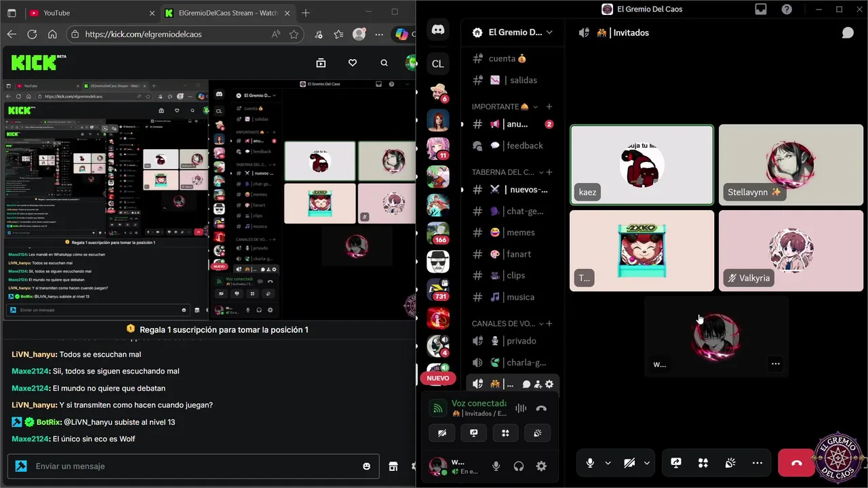Open the fanart channel
This screenshot has height=488, width=868.
click(512, 254)
